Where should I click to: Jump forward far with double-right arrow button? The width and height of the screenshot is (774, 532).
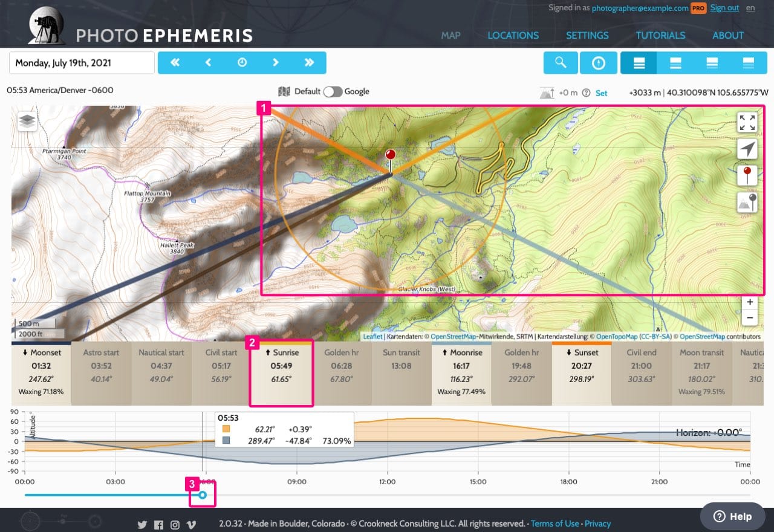310,62
